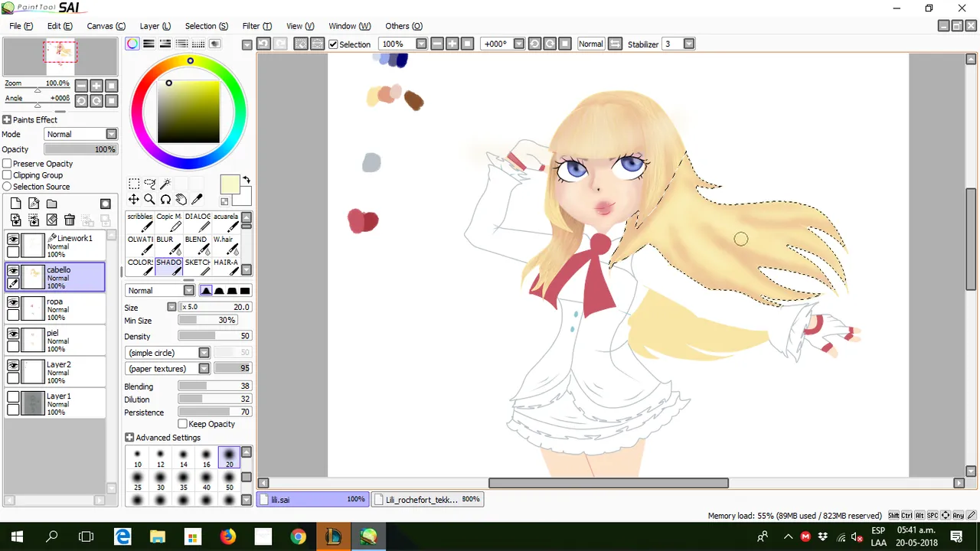Select brush size preset 30
This screenshot has width=980, height=551.
coord(161,481)
